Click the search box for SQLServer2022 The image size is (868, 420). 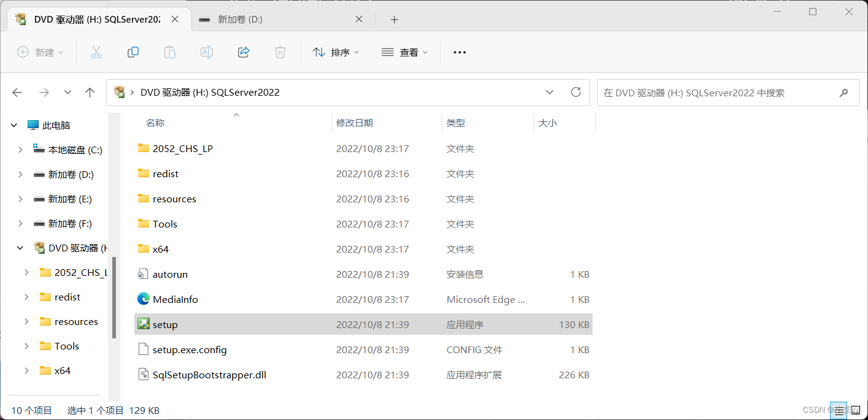[x=729, y=93]
